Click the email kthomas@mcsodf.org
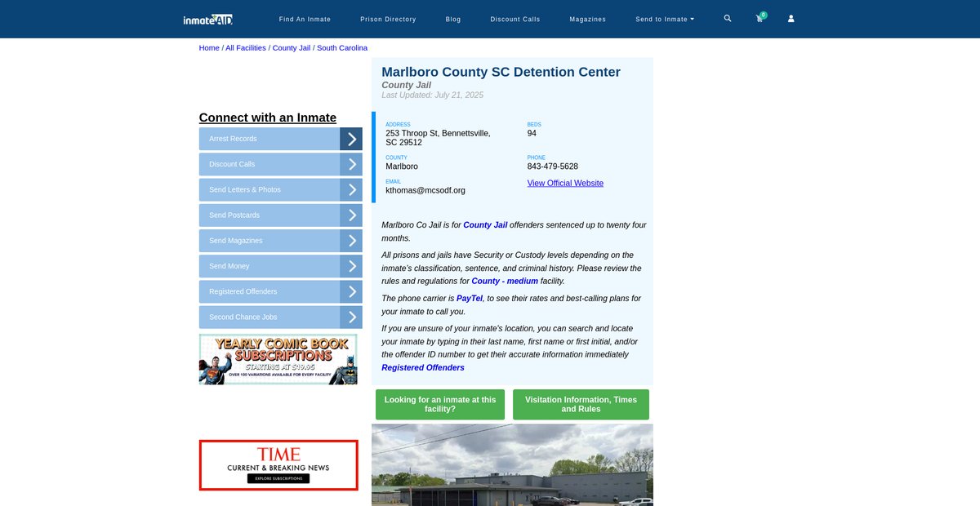980x506 pixels. (x=425, y=190)
